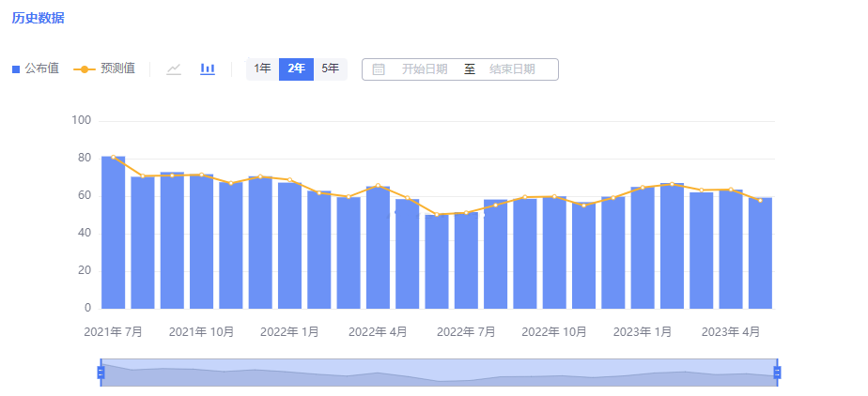Click the 结束日期 end date field
Viewport: 868px width, 396px height.
pos(512,69)
